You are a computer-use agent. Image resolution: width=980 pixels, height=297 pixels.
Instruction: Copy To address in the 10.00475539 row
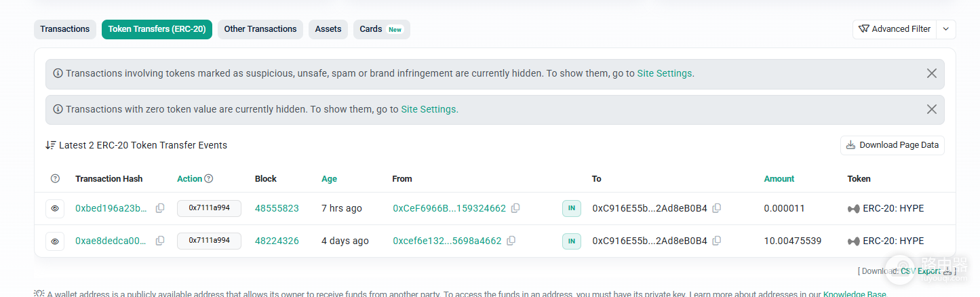point(717,241)
